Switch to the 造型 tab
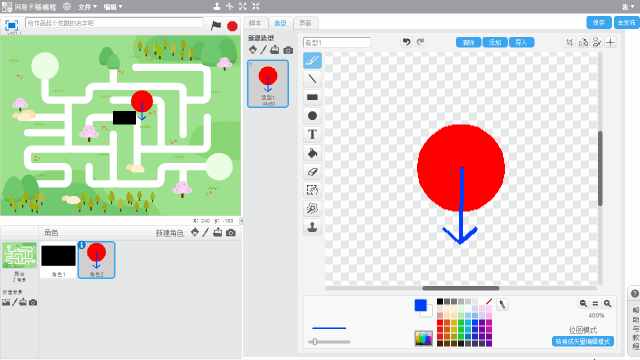Viewport: 640px width, 360px height. pos(280,23)
